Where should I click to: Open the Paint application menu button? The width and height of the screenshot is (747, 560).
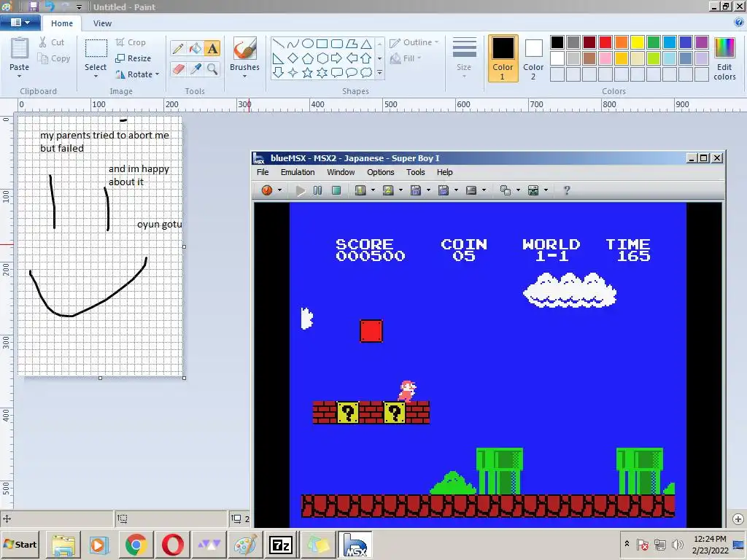20,23
